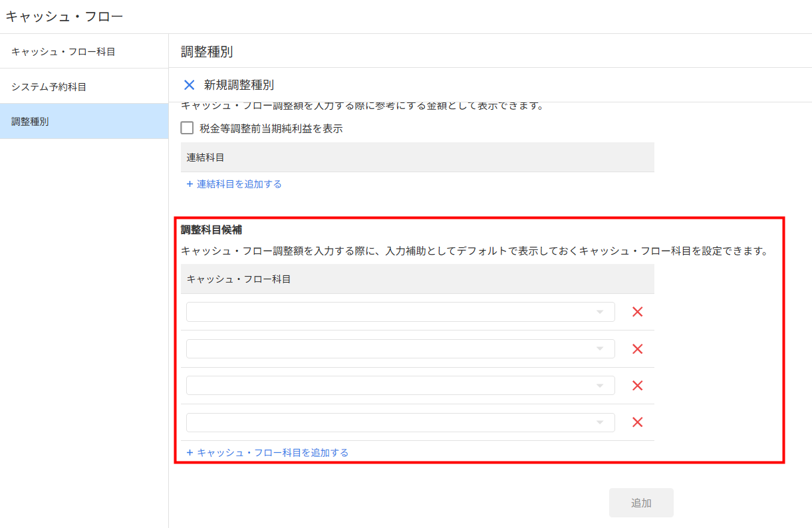Click the 調整科目候補 section heading

point(211,230)
